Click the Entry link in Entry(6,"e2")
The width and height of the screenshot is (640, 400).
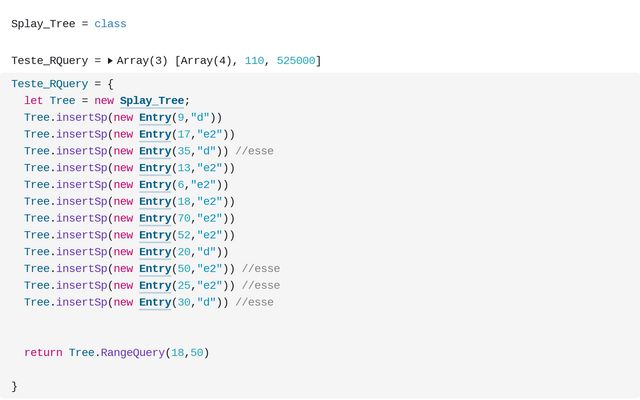[x=155, y=184]
